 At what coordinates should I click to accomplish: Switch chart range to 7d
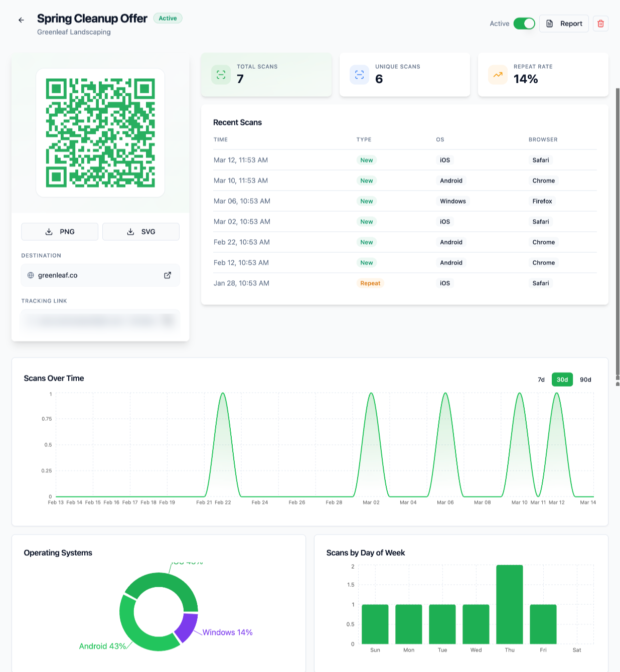click(541, 380)
